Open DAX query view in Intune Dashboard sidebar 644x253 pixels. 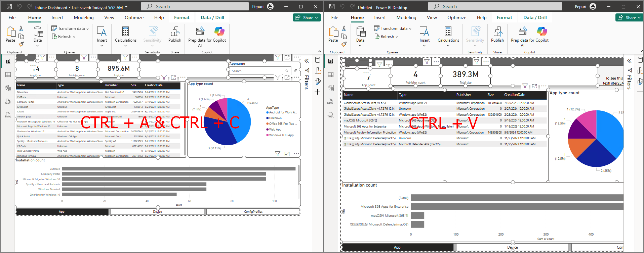pos(8,101)
